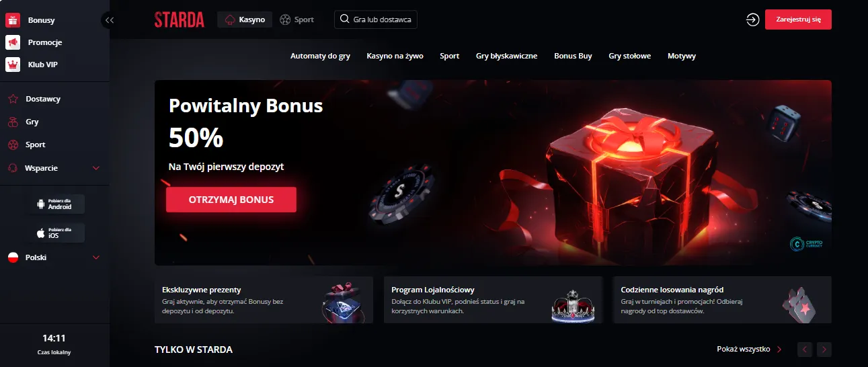This screenshot has height=367, width=868.
Task: Switch to the Kasyno tab
Action: (x=245, y=19)
